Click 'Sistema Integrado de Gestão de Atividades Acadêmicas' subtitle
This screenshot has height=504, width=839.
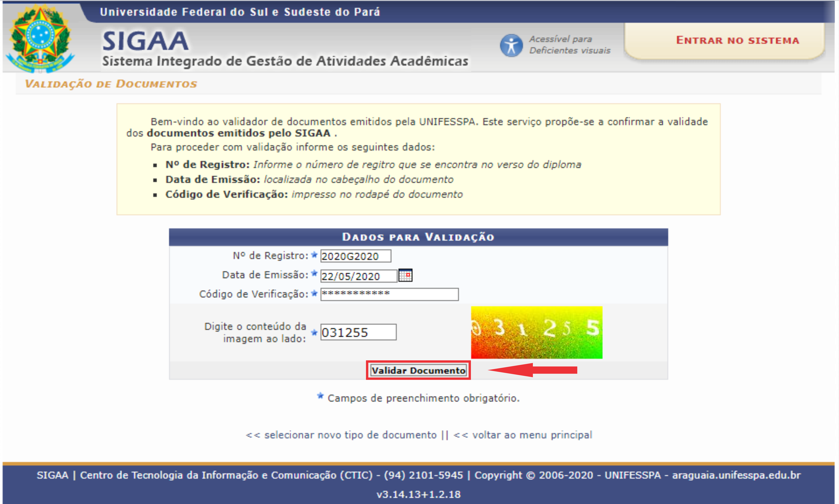tap(285, 61)
